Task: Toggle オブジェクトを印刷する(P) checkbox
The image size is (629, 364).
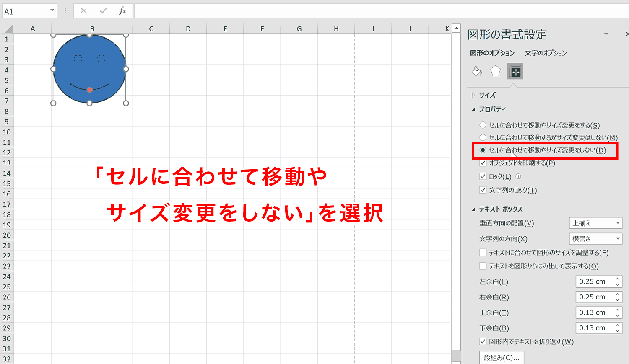Action: point(483,163)
